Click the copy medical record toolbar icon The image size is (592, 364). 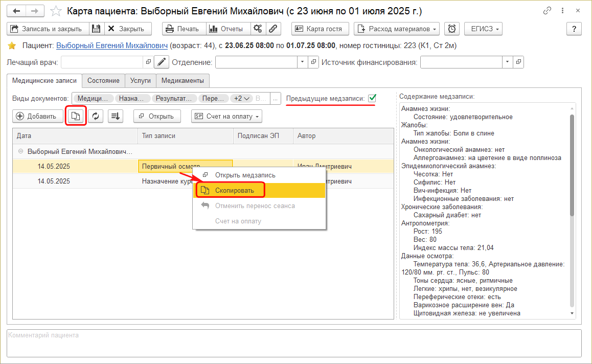pyautogui.click(x=76, y=116)
